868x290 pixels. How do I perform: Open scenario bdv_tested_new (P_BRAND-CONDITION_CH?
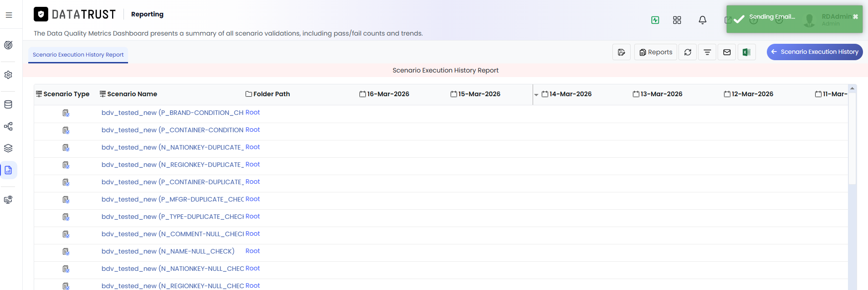(172, 113)
